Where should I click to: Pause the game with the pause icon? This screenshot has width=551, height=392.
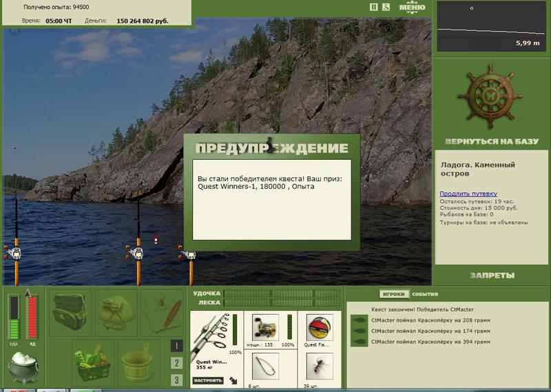click(373, 7)
